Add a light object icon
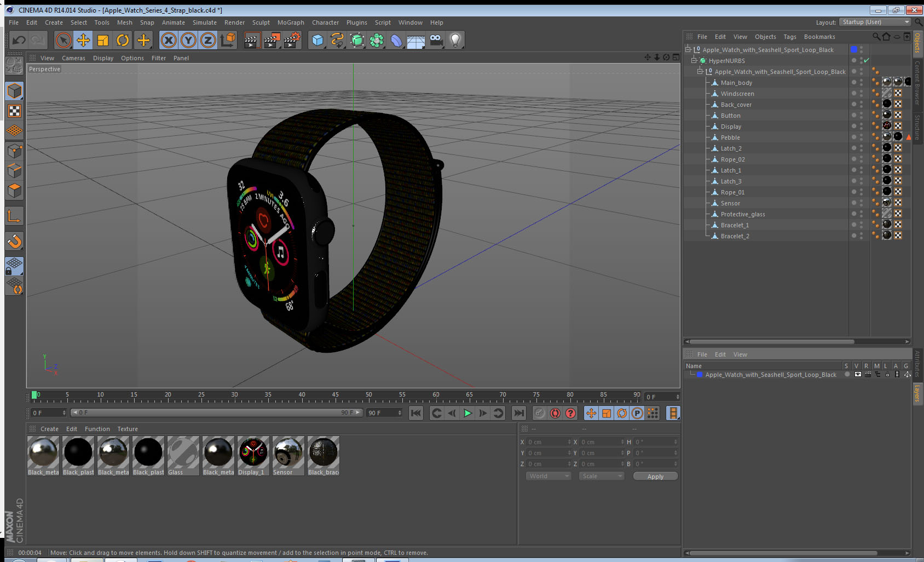Image resolution: width=924 pixels, height=562 pixels. click(455, 40)
